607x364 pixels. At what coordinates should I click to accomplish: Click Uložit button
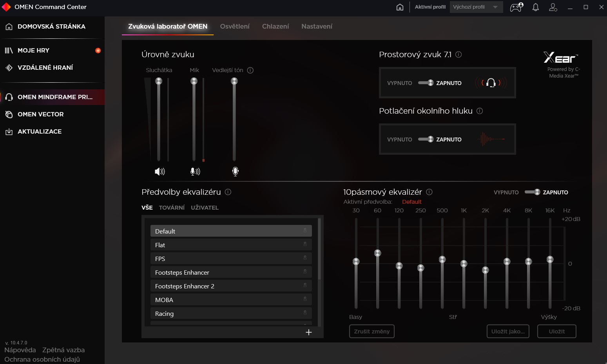tap(557, 331)
